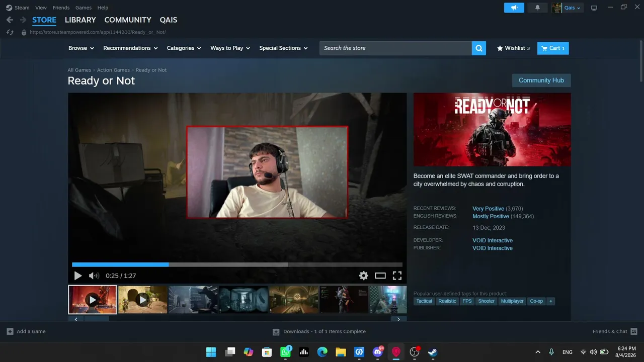Open the View menu
The image size is (644, 362).
point(41,8)
